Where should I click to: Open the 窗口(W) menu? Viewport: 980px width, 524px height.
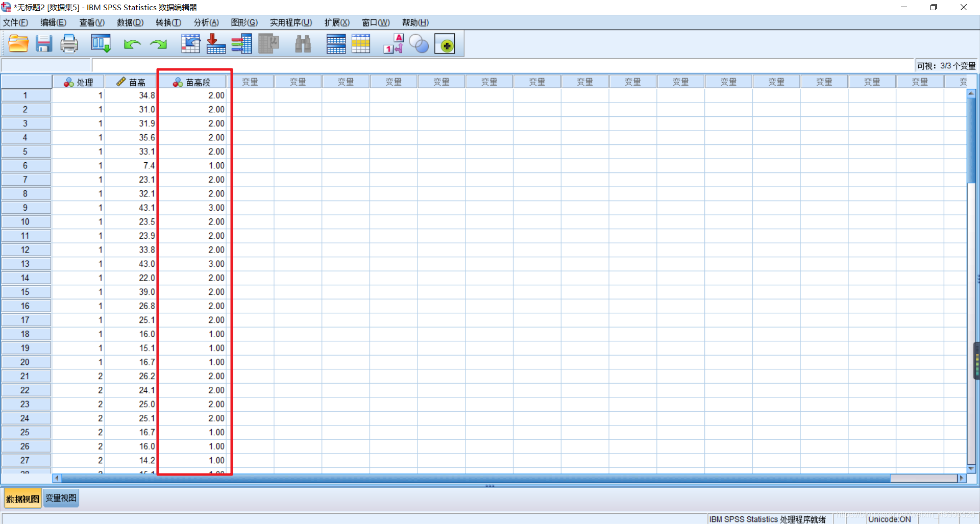pos(376,22)
